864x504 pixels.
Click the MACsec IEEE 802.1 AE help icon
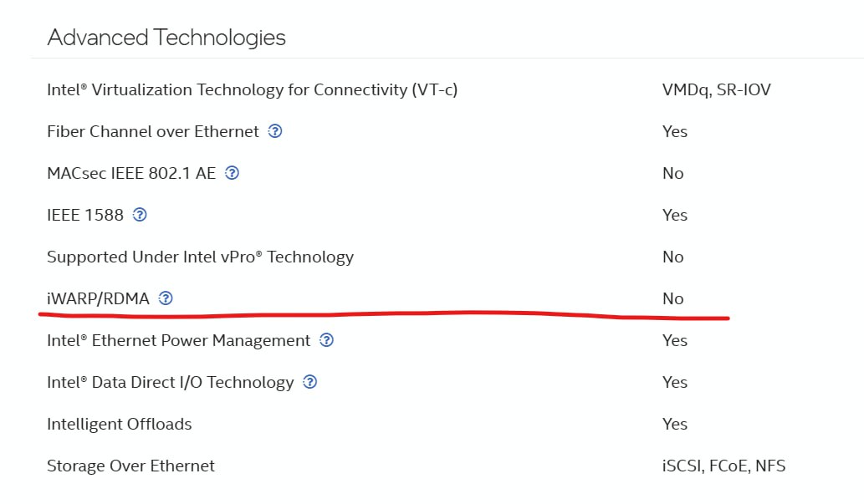tap(232, 173)
